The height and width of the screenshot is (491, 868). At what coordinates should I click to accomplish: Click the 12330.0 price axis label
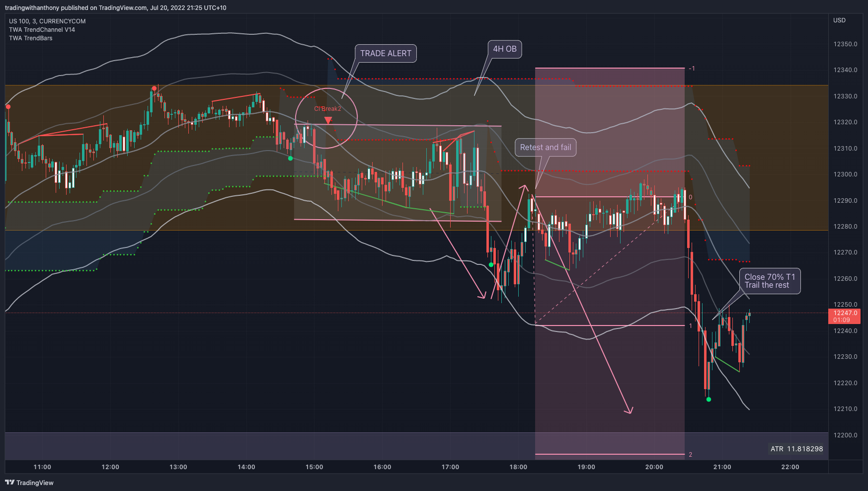845,96
